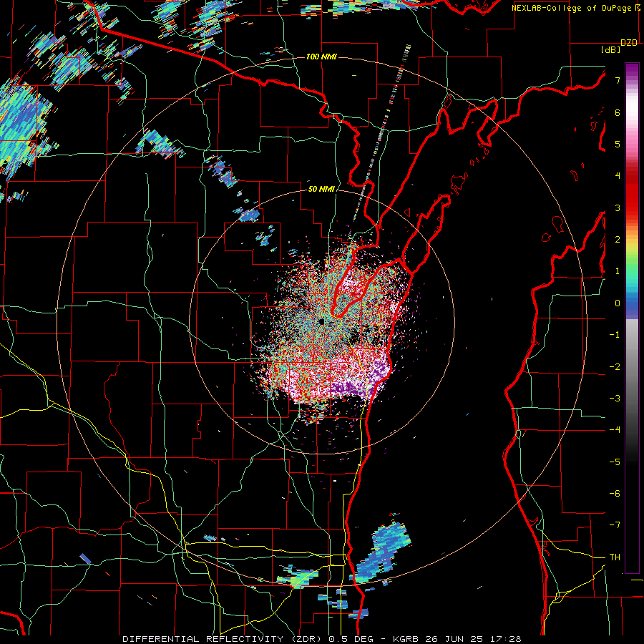Click the DZD product label

629,43
